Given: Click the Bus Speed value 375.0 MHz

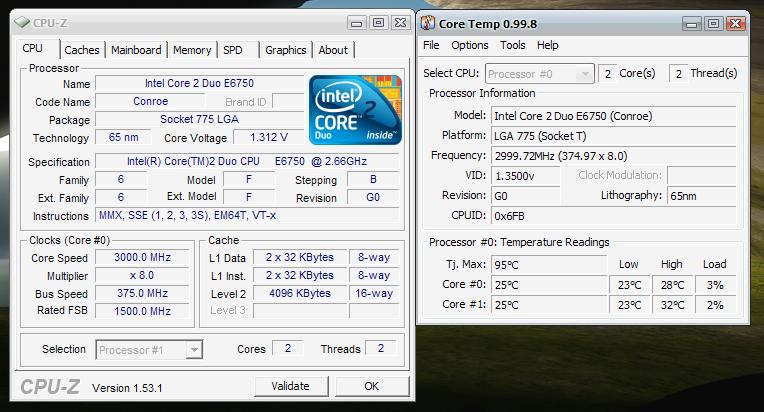Looking at the screenshot, I should (x=142, y=293).
